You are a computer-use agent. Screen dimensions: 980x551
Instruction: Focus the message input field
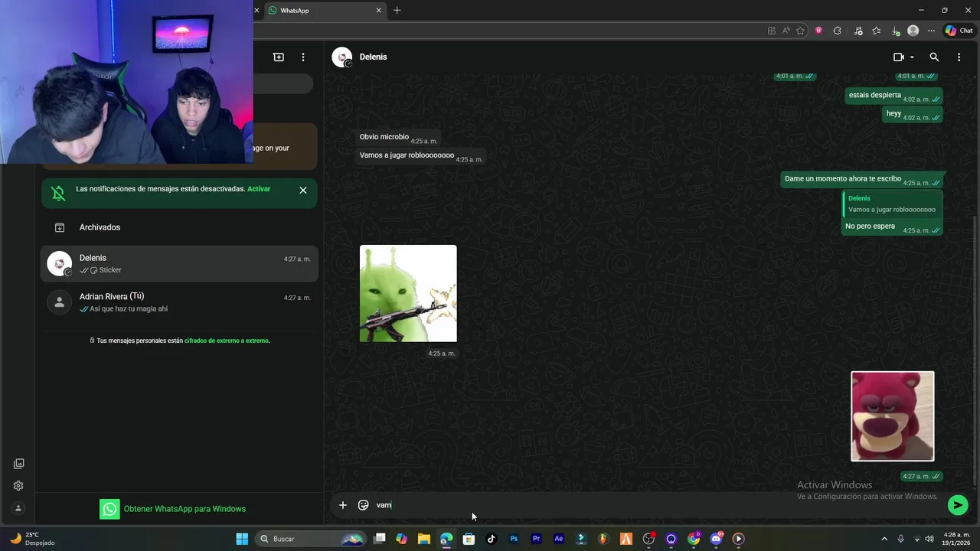[x=658, y=505]
